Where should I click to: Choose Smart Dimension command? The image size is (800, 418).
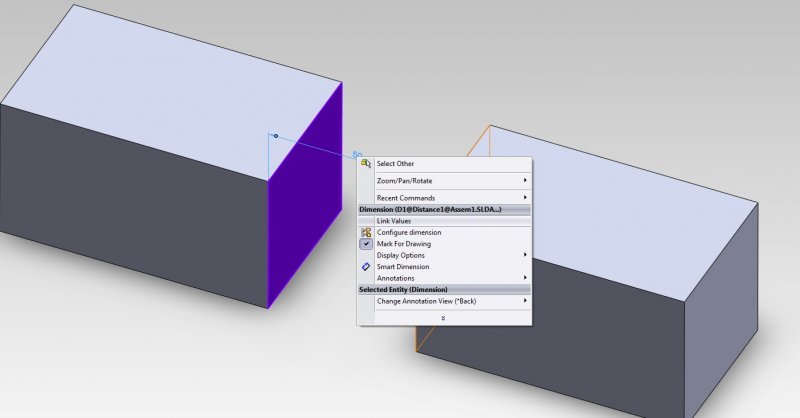point(403,266)
